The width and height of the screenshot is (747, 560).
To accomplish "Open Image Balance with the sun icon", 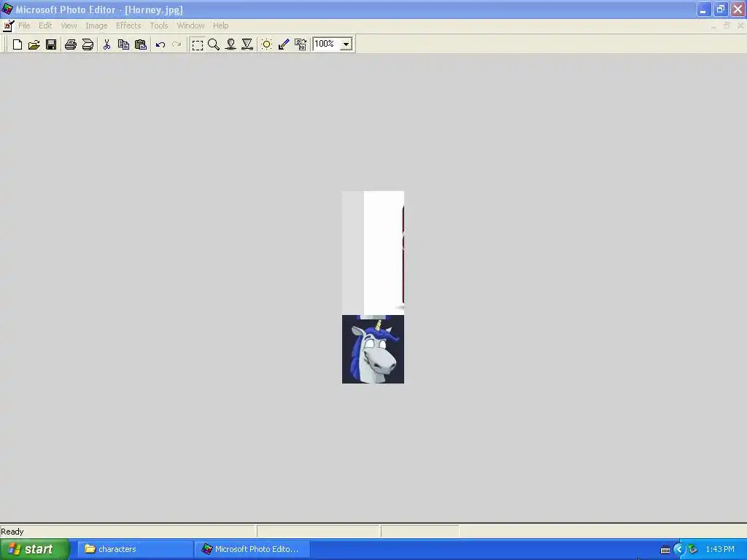I will [267, 44].
